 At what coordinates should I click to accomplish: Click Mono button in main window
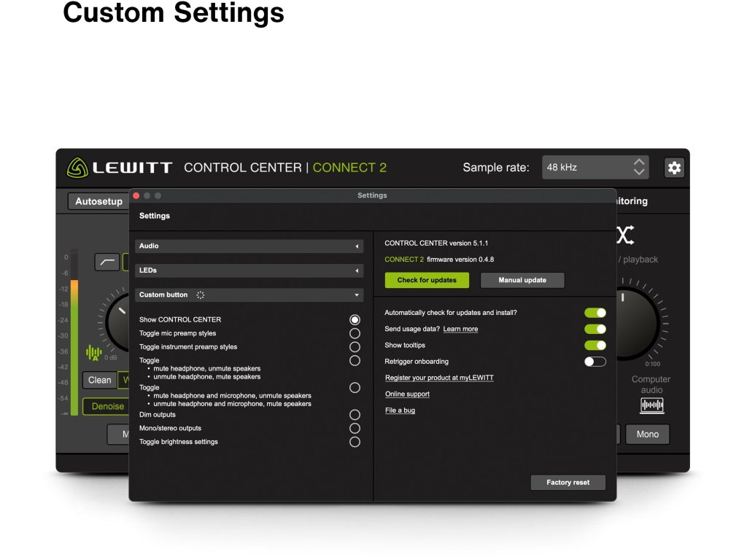(648, 435)
